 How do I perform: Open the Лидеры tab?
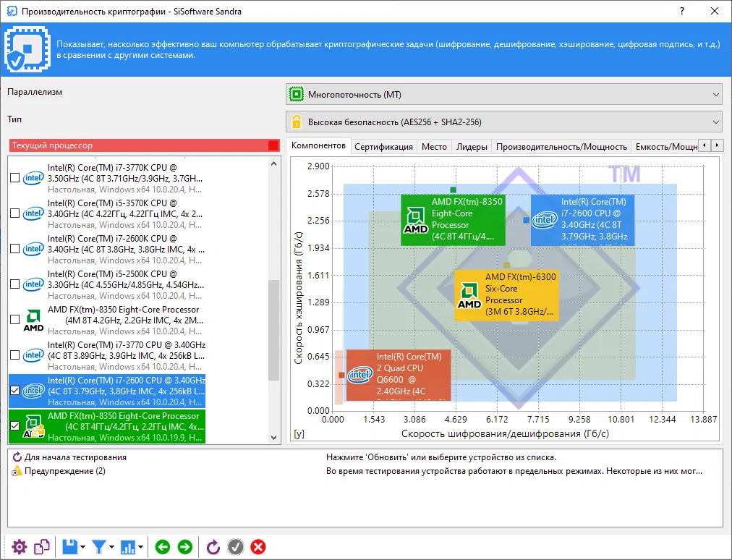coord(472,146)
